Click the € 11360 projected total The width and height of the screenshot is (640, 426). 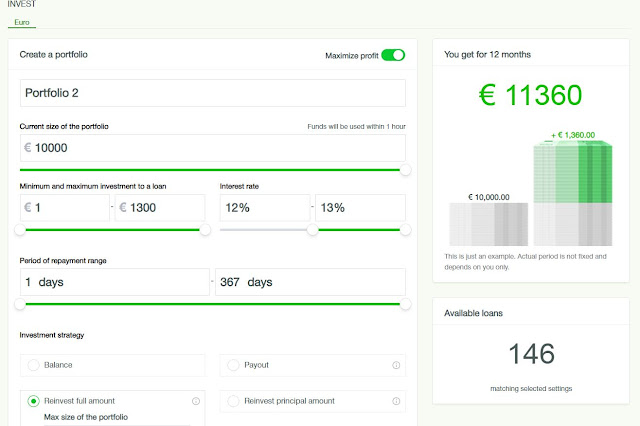[x=530, y=95]
